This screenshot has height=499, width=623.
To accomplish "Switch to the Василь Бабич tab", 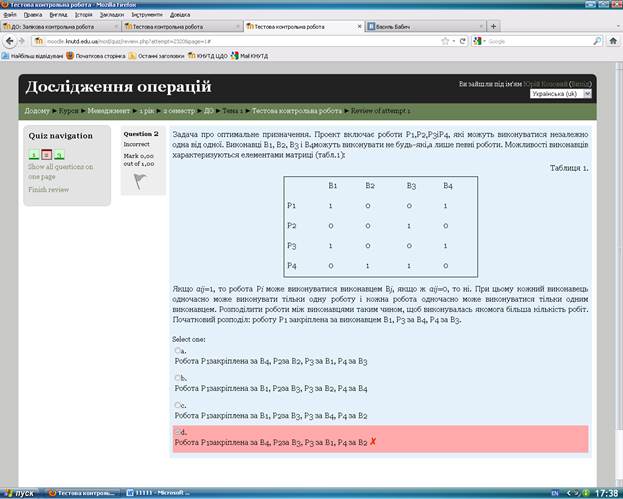I will 425,27.
